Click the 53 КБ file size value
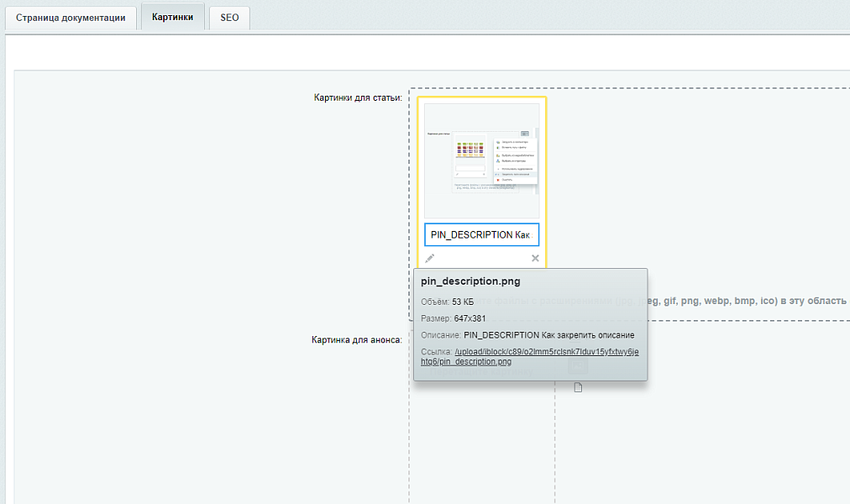Viewport: 850px width, 504px height. (x=464, y=302)
